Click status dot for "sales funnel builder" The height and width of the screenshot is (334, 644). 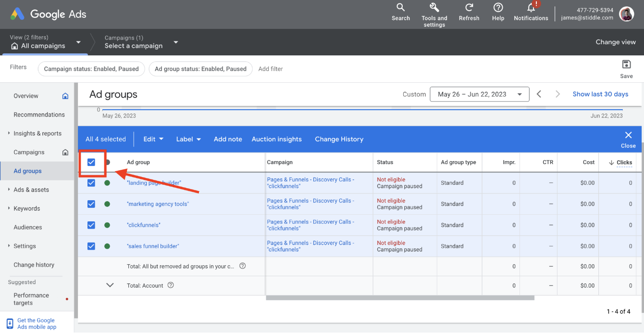tap(107, 246)
